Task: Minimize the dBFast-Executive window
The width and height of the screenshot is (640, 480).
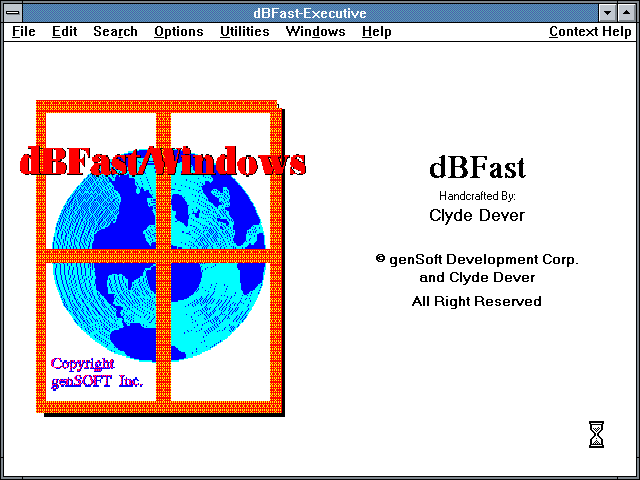Action: coord(607,13)
